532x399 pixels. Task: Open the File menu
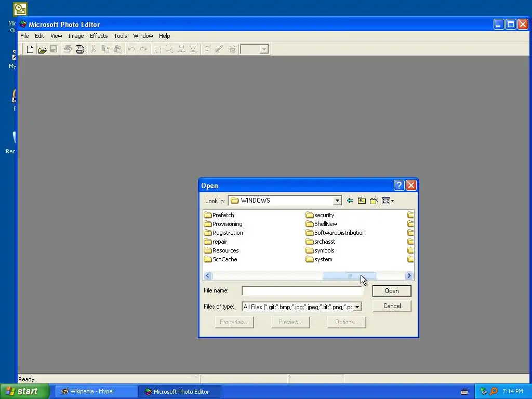tap(24, 36)
